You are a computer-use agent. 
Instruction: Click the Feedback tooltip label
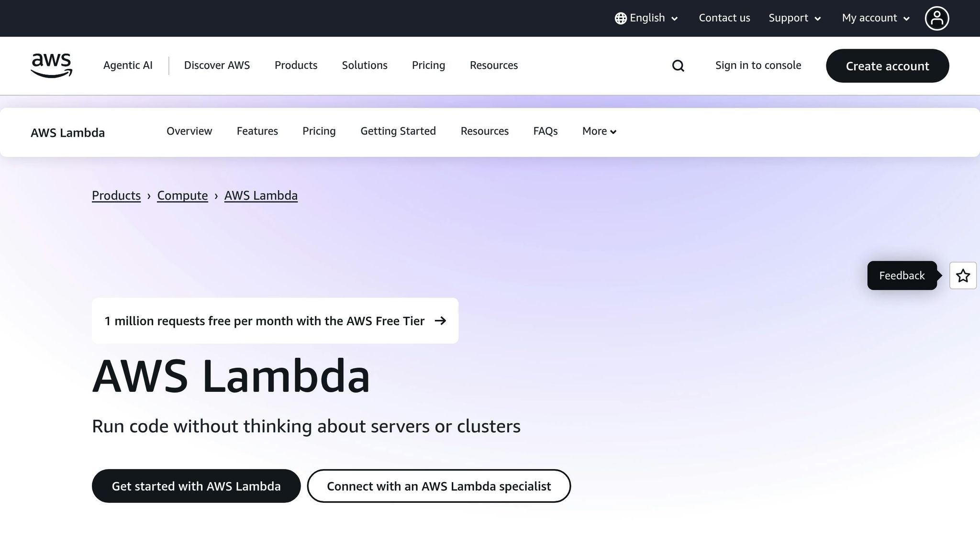902,275
